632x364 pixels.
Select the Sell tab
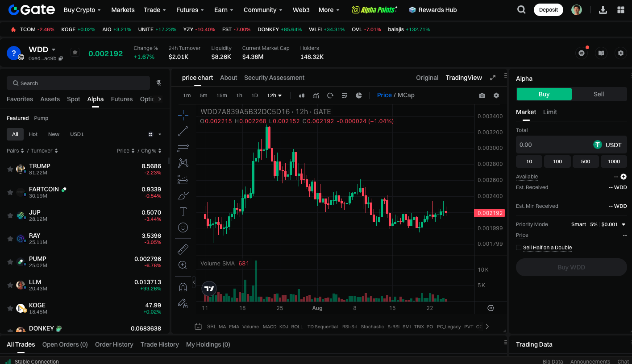click(x=599, y=94)
